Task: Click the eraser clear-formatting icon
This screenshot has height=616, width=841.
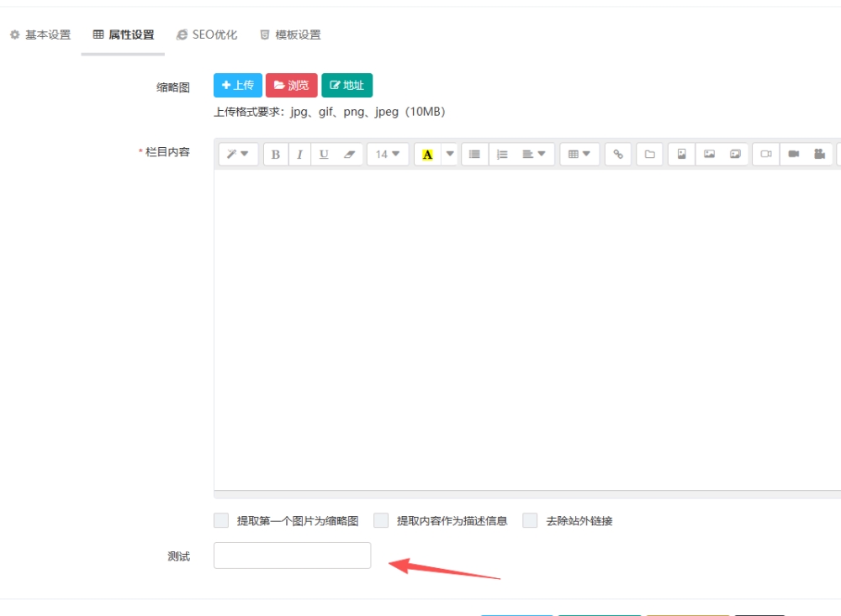Action: [350, 155]
